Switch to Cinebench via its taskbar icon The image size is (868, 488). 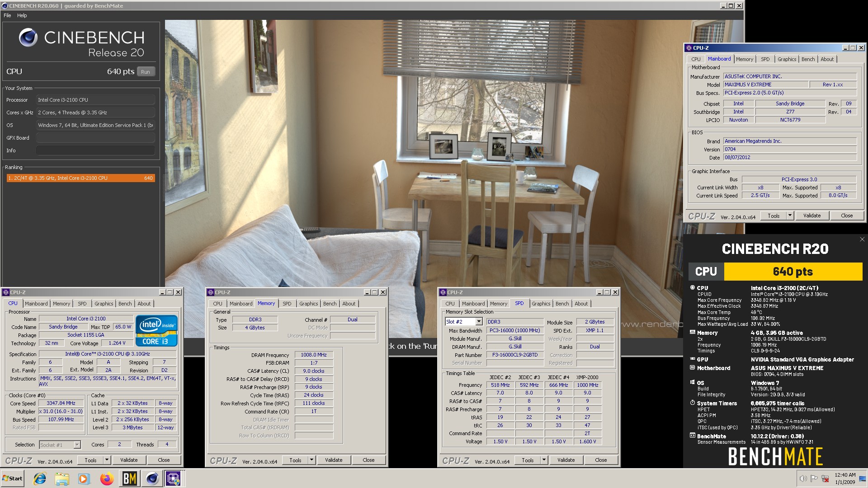(x=152, y=479)
